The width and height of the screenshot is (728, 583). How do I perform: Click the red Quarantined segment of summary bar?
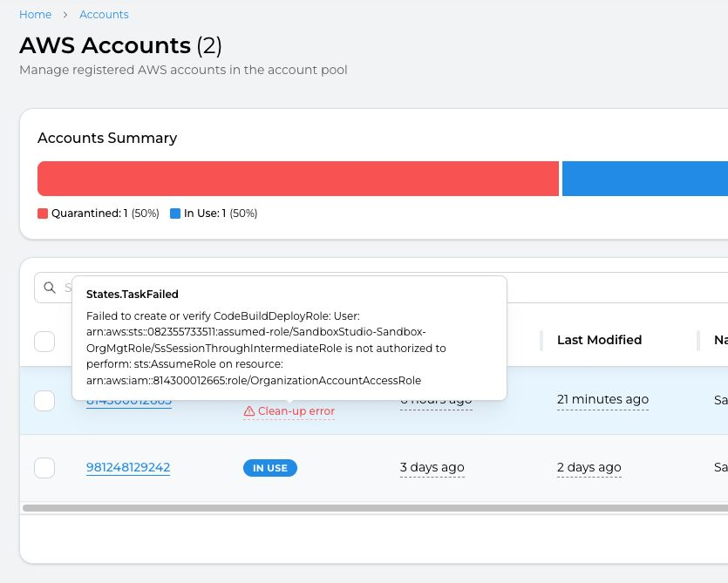(297, 179)
